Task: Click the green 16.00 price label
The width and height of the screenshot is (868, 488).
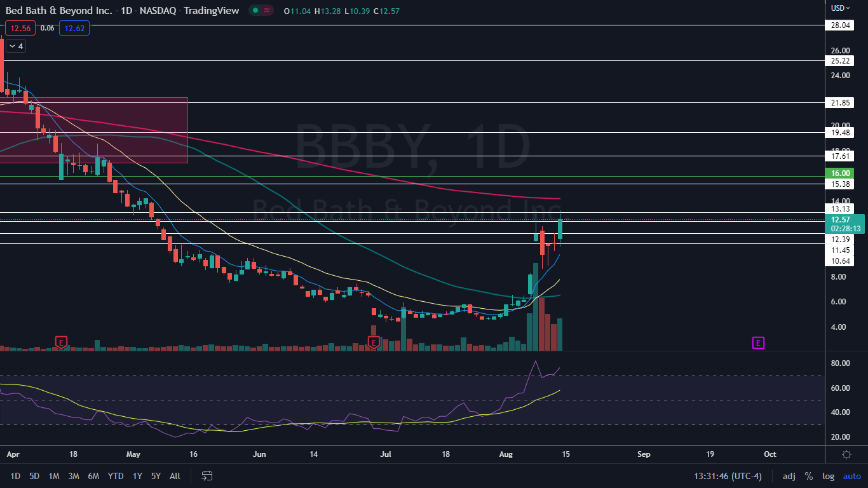Action: coord(841,173)
